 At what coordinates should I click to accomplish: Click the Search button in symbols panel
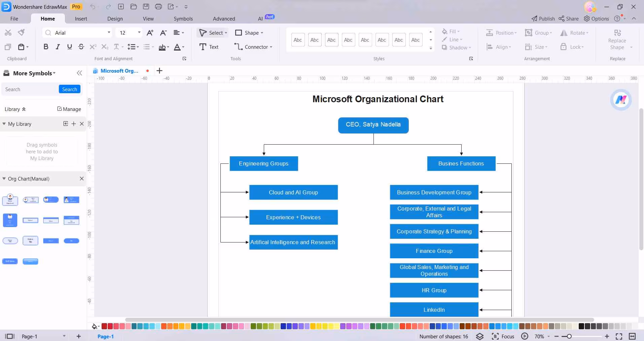(x=70, y=89)
